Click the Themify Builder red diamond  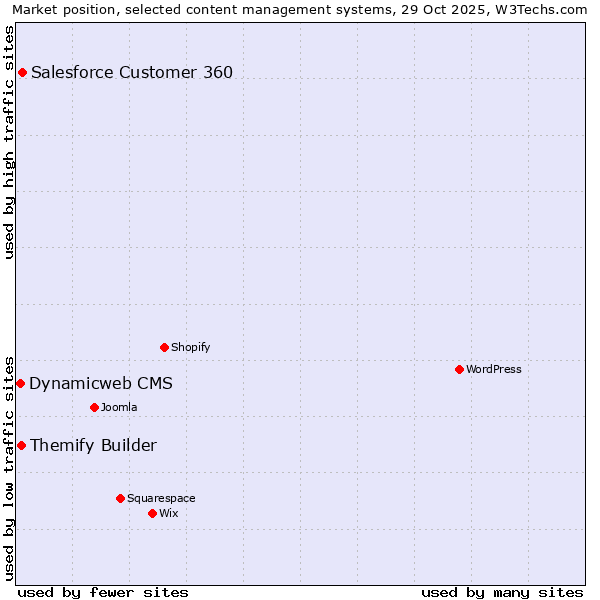pyautogui.click(x=21, y=445)
